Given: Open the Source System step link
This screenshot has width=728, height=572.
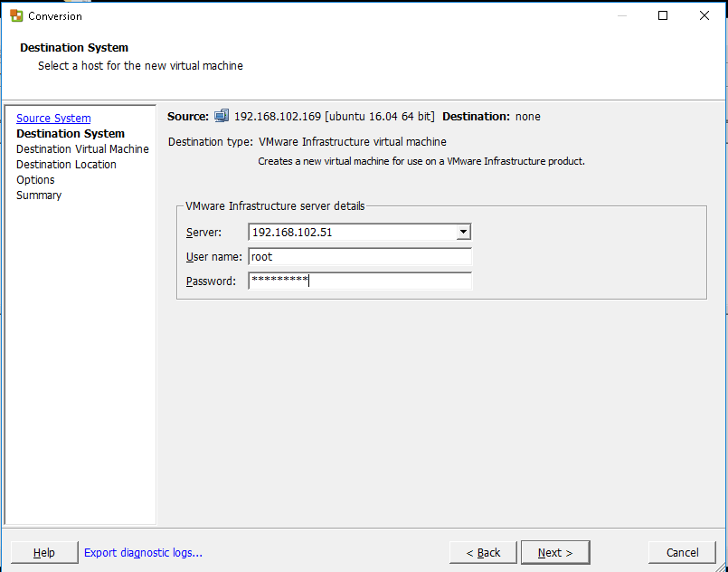Looking at the screenshot, I should [53, 118].
